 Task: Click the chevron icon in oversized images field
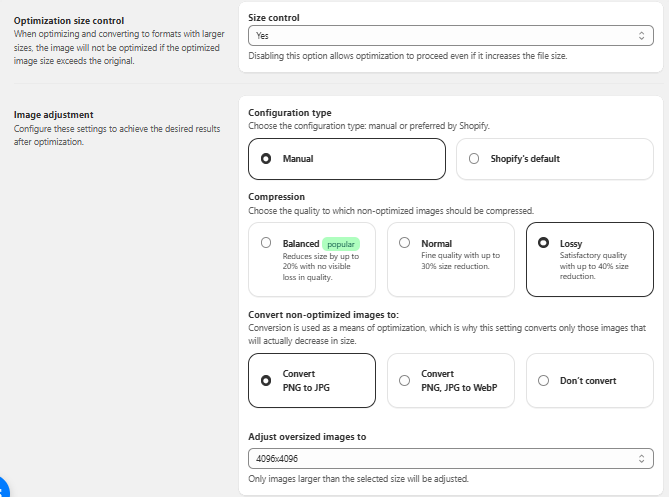tap(643, 458)
